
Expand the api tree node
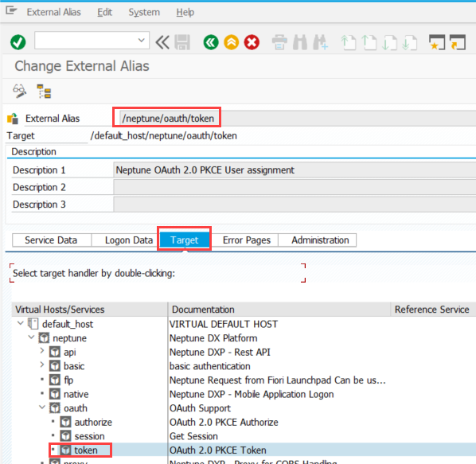pos(42,351)
